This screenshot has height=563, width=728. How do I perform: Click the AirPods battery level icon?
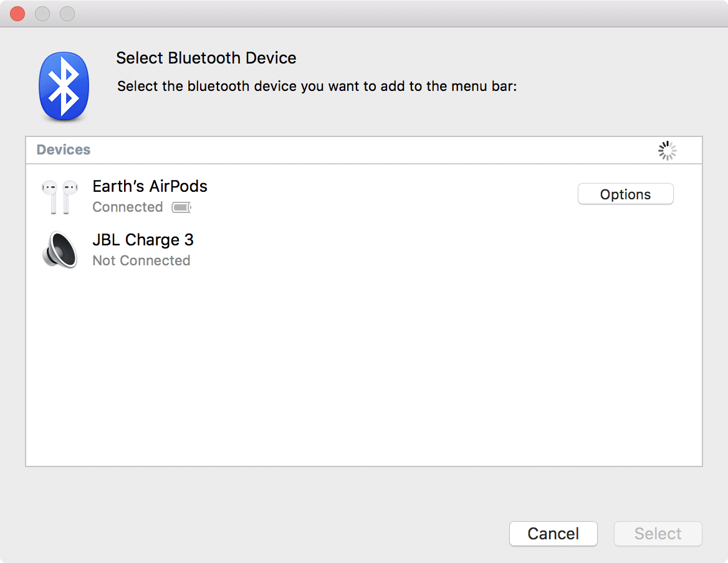pyautogui.click(x=181, y=207)
